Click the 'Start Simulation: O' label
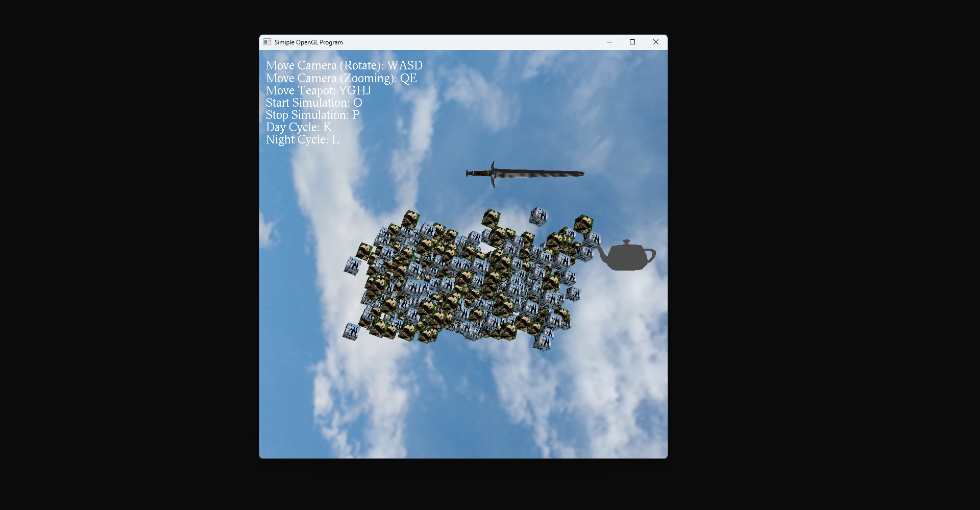Screen dimensions: 980x510 coord(314,103)
